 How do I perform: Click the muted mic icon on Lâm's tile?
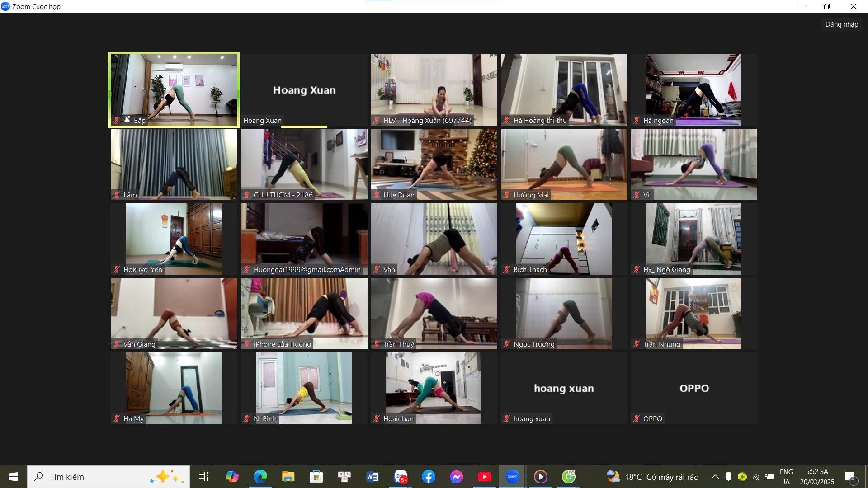click(x=117, y=195)
